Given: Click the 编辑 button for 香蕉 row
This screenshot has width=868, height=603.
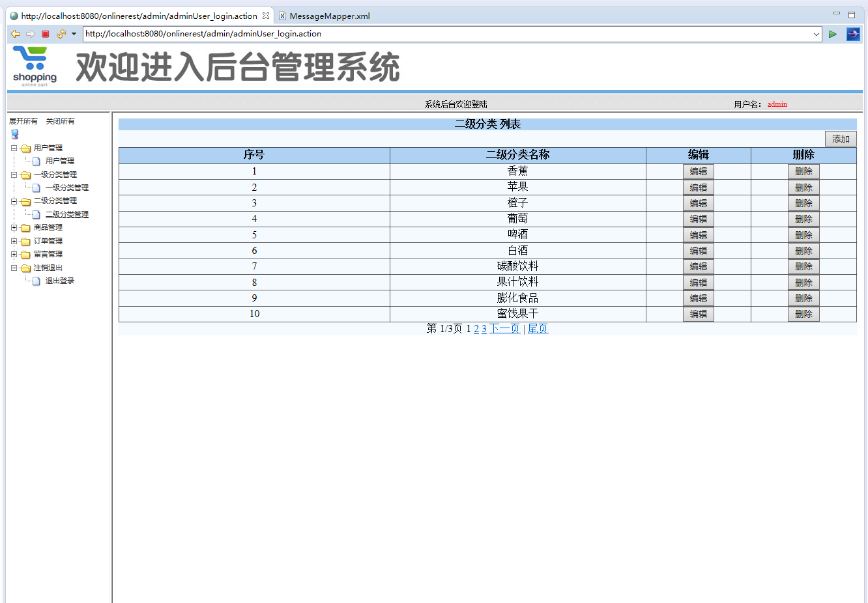Looking at the screenshot, I should click(698, 171).
